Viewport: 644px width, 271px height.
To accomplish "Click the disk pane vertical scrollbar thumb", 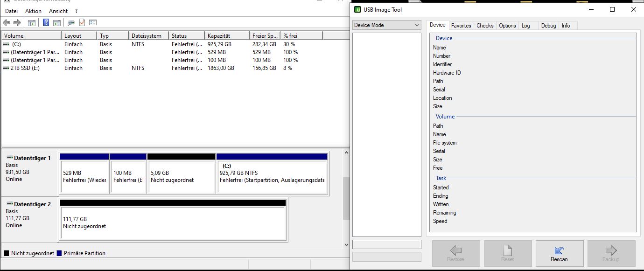I will pos(346,198).
